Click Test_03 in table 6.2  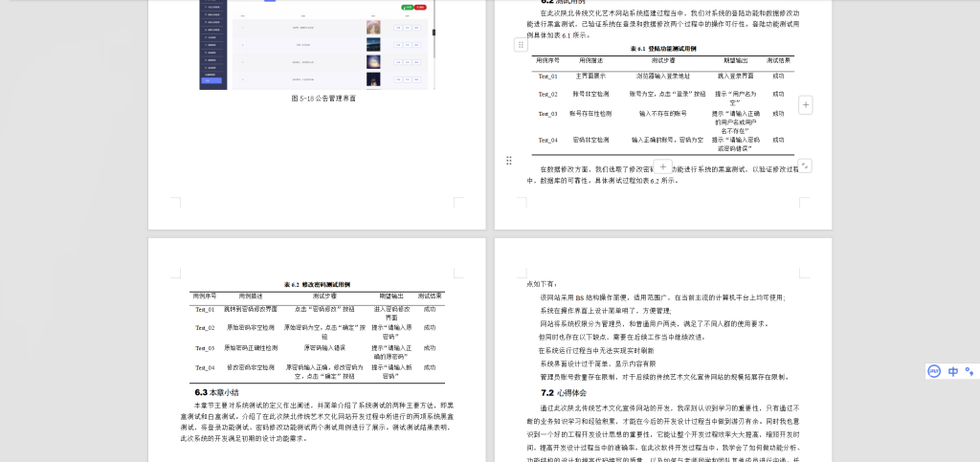(x=205, y=348)
